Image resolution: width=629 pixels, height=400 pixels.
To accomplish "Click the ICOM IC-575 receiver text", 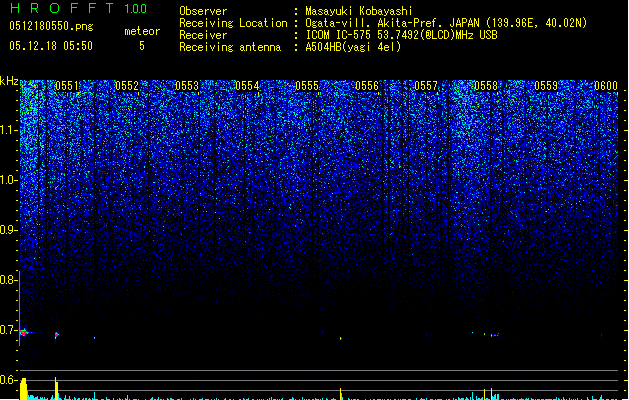I will point(401,35).
